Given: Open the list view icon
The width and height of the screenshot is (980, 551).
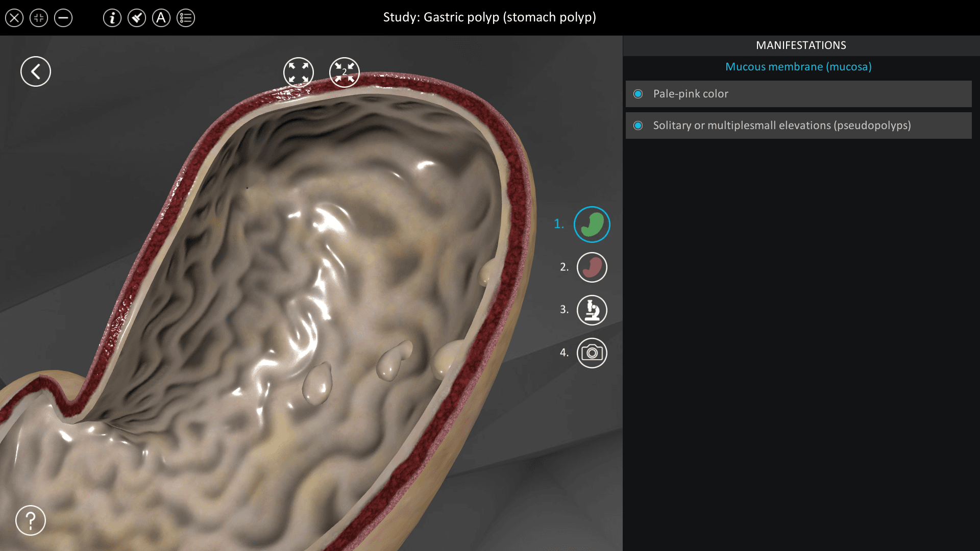Looking at the screenshot, I should click(186, 18).
